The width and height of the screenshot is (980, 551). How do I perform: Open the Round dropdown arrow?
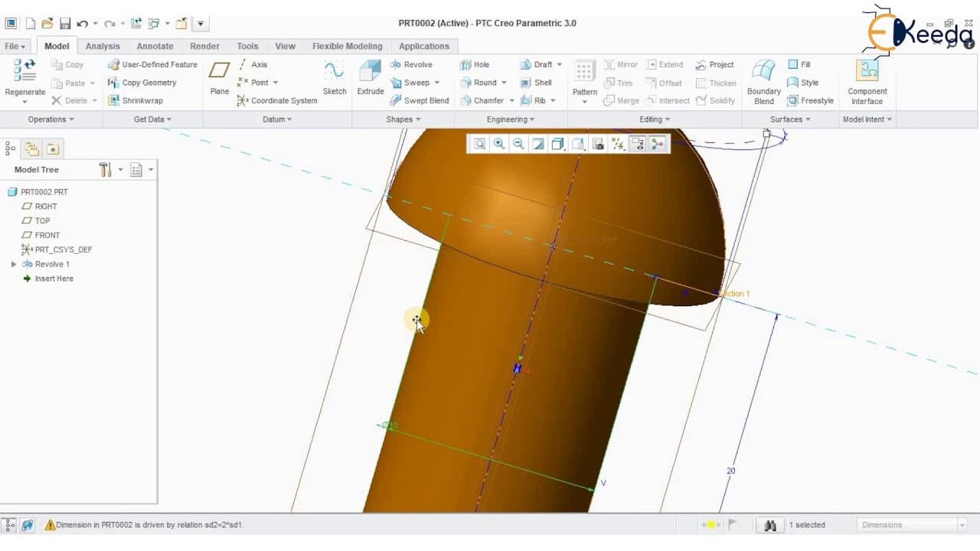coord(504,83)
